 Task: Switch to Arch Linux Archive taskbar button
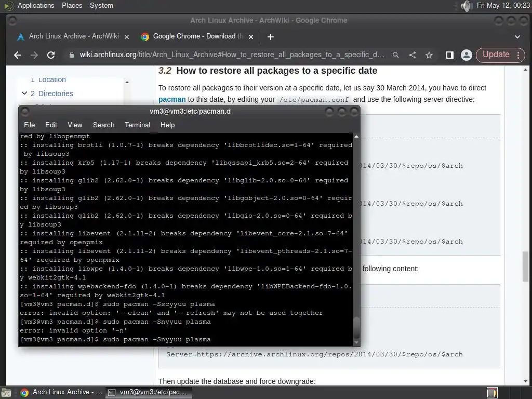coord(61,393)
